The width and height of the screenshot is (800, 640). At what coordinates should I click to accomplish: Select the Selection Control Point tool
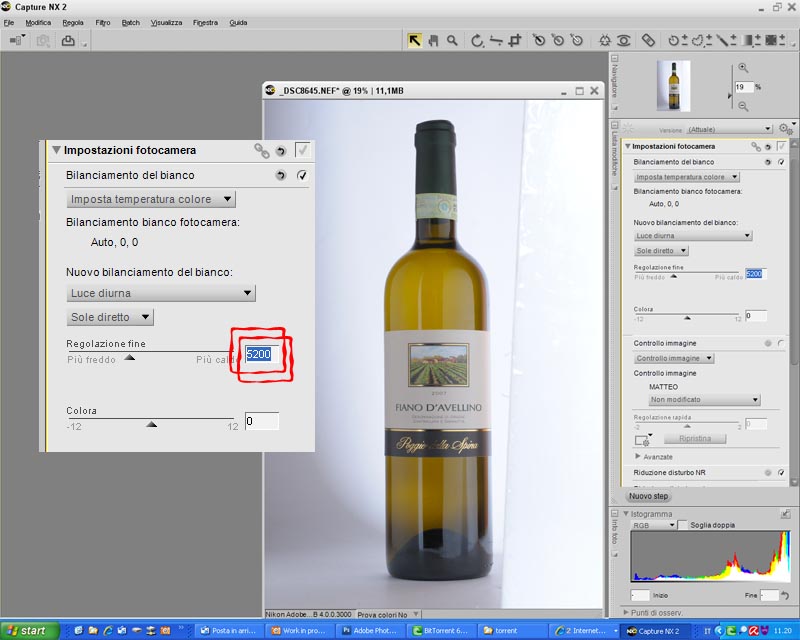point(678,40)
